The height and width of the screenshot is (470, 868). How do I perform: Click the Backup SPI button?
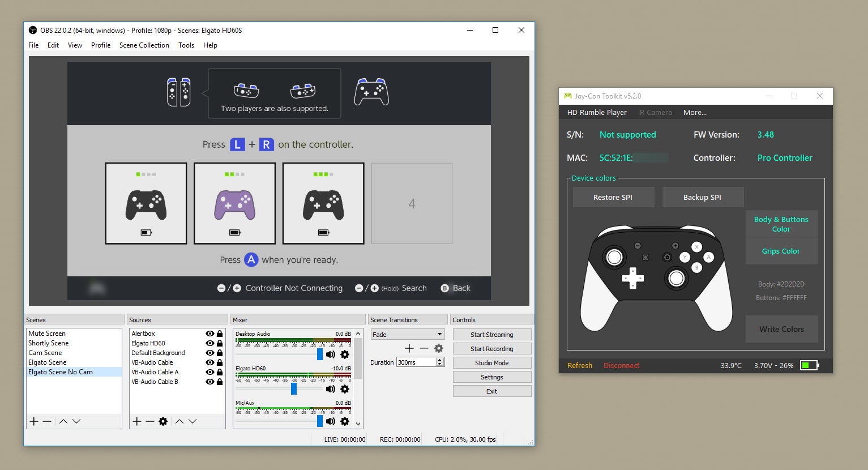[x=703, y=197]
